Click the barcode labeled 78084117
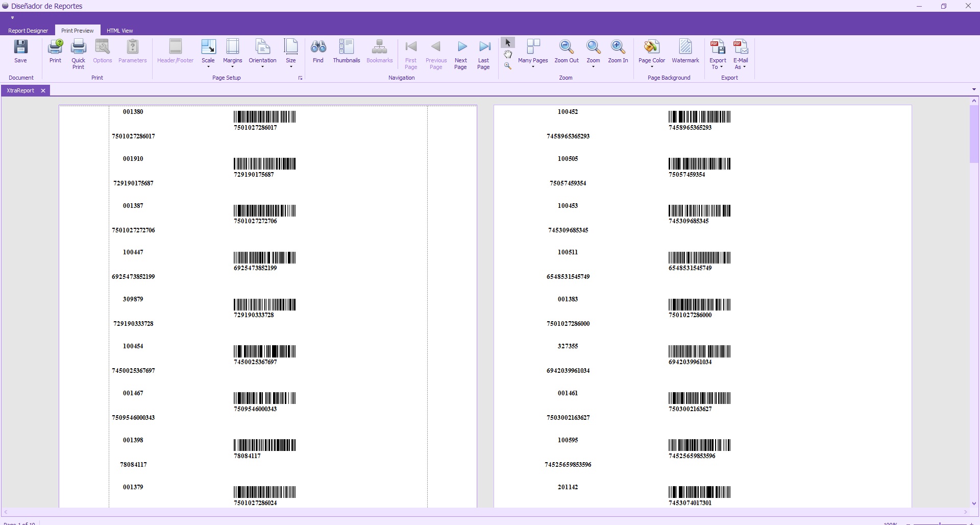This screenshot has height=525, width=980. pos(264,445)
